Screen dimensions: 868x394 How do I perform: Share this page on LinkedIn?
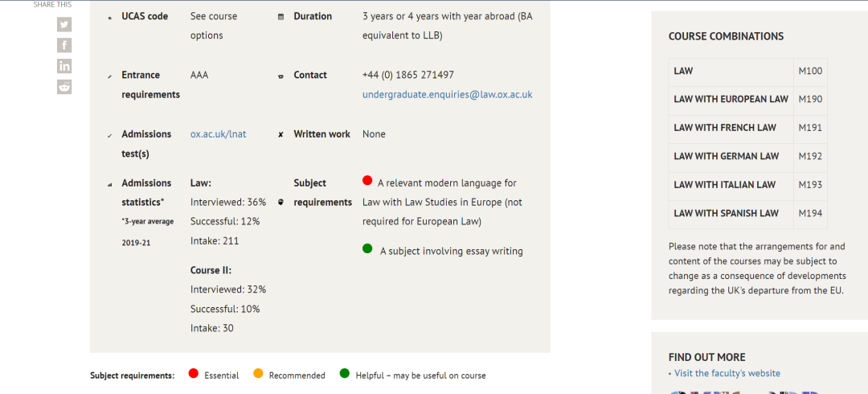click(64, 66)
